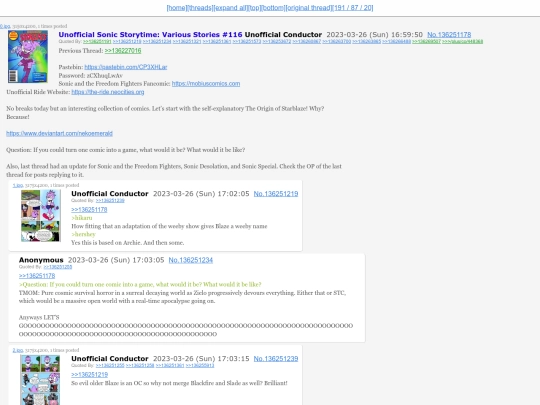Viewport: 540px width, 405px height.
Task: Open the OP comic cover thumbnail
Action: click(x=28, y=56)
